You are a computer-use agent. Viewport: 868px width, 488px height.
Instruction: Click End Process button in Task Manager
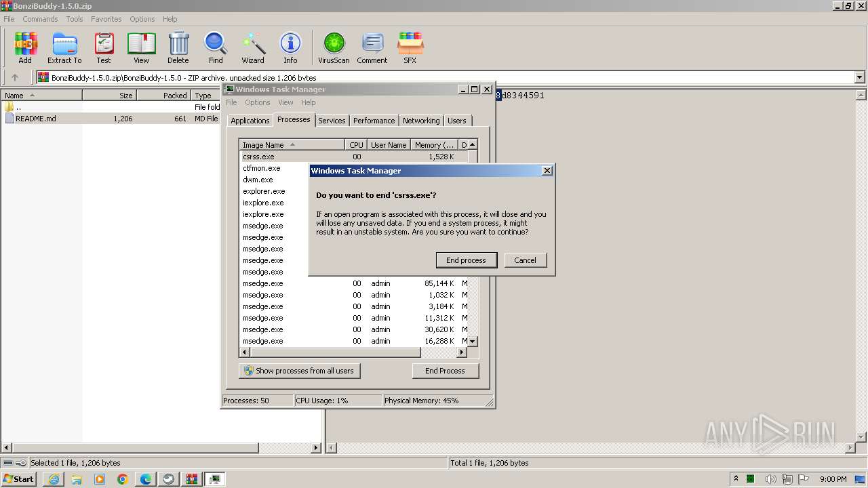click(x=445, y=371)
